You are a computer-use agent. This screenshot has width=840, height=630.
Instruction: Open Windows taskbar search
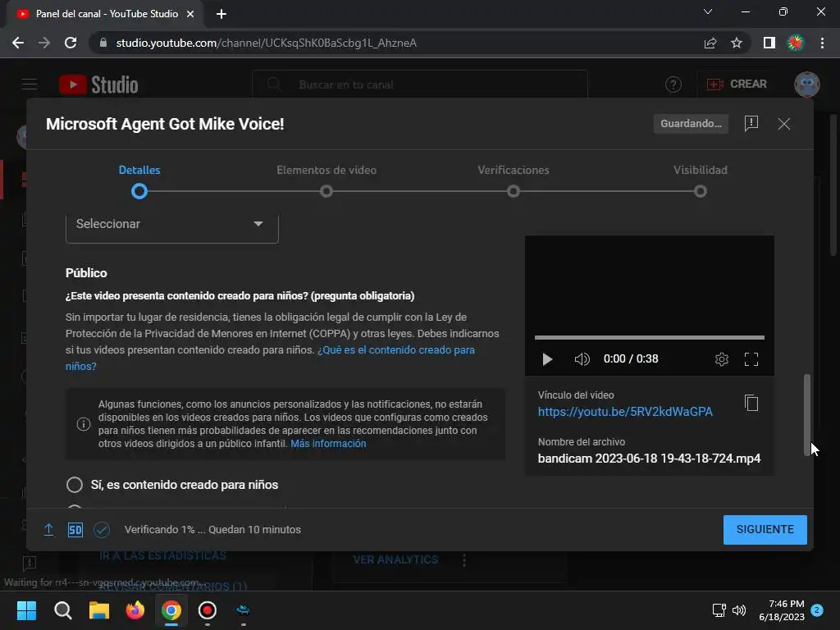(62, 610)
